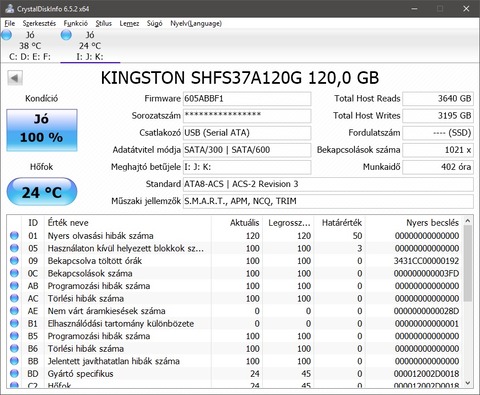Click the Csatlakozó field USB (Serial ATA)

point(247,133)
